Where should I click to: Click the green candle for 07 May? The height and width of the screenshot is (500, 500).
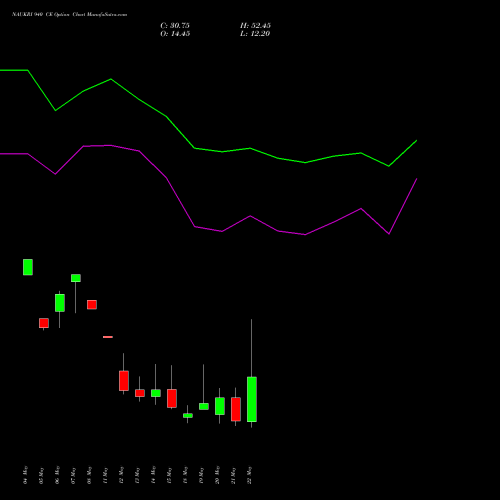(76, 278)
